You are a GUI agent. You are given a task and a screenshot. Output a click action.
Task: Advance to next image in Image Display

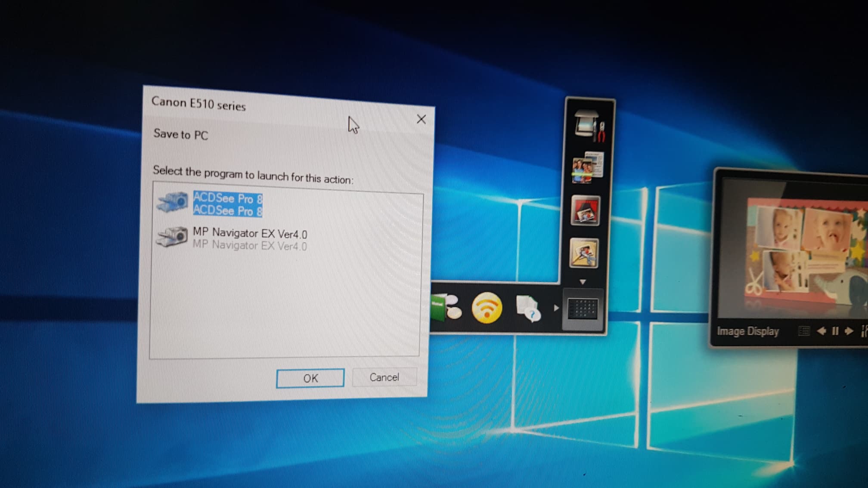pyautogui.click(x=849, y=331)
